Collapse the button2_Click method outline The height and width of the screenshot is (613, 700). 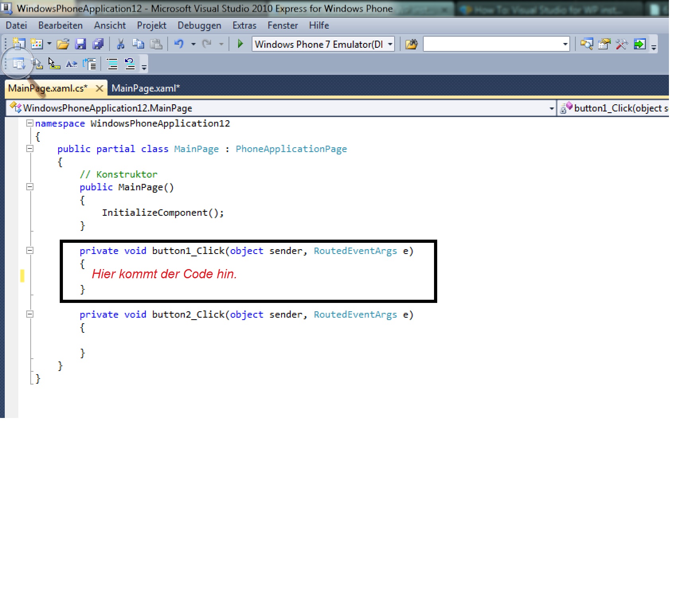(x=29, y=314)
